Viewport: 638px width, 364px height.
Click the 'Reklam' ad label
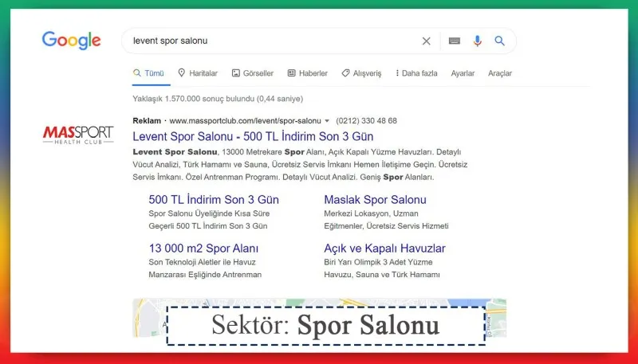point(147,120)
